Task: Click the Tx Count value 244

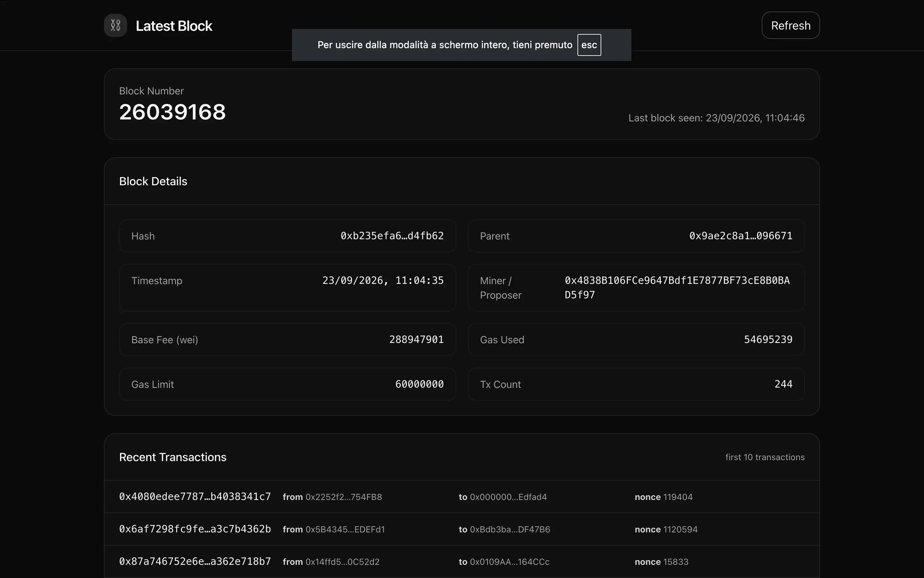Action: click(x=783, y=384)
